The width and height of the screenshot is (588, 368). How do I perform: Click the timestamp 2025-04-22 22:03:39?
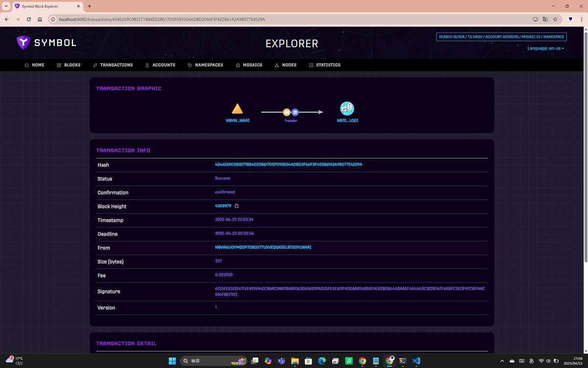[234, 219]
